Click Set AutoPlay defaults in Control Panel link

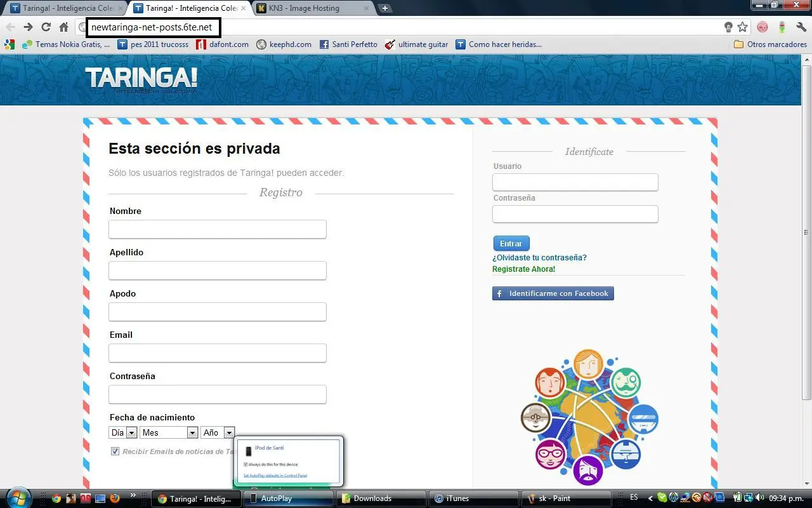click(x=275, y=475)
